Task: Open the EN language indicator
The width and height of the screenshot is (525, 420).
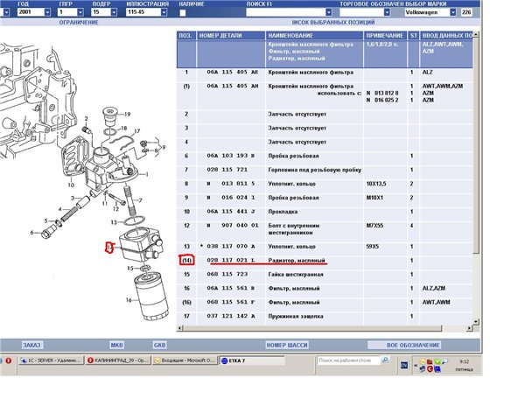Action: click(404, 366)
